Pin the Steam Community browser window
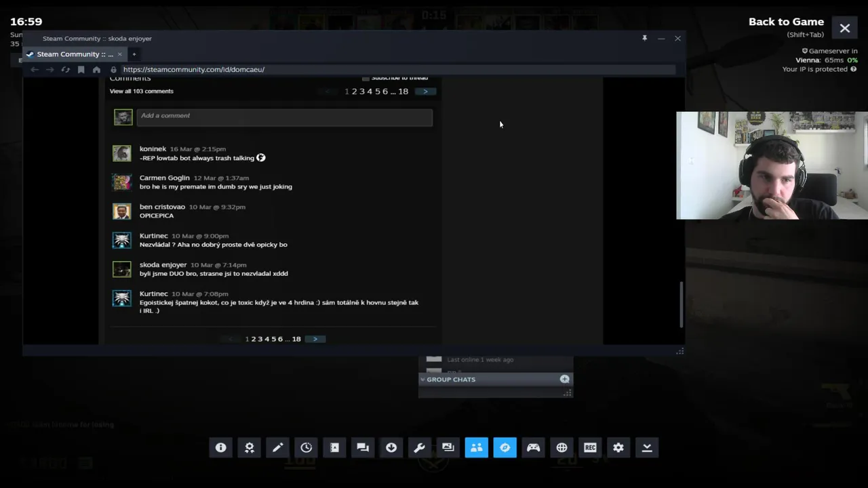Viewport: 868px width, 488px height. [644, 38]
